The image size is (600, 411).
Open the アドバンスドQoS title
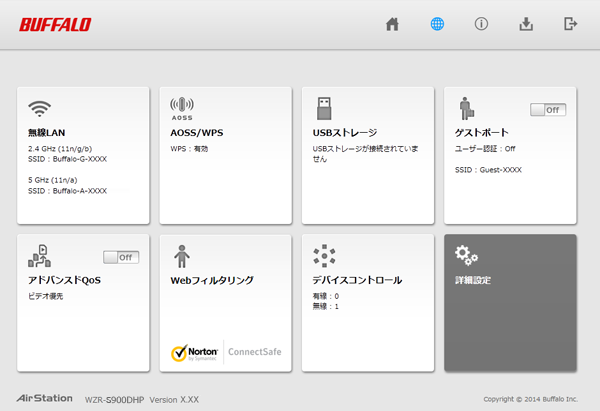(x=64, y=280)
